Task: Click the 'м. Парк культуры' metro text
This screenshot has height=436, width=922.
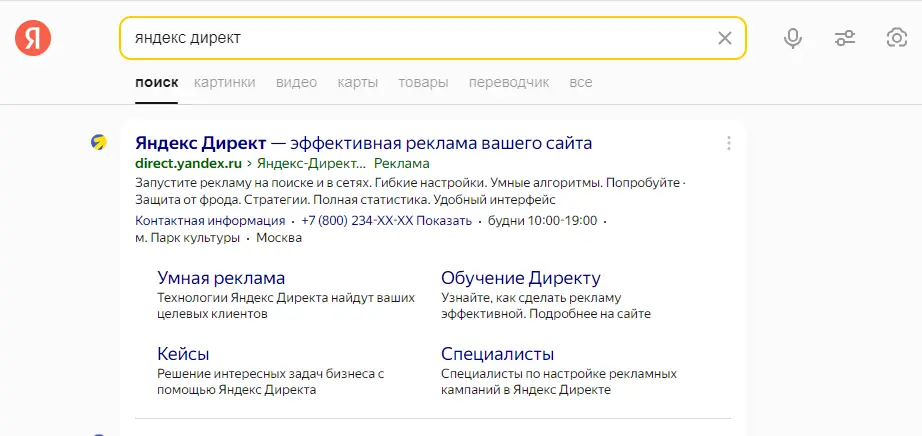Action: (x=188, y=238)
